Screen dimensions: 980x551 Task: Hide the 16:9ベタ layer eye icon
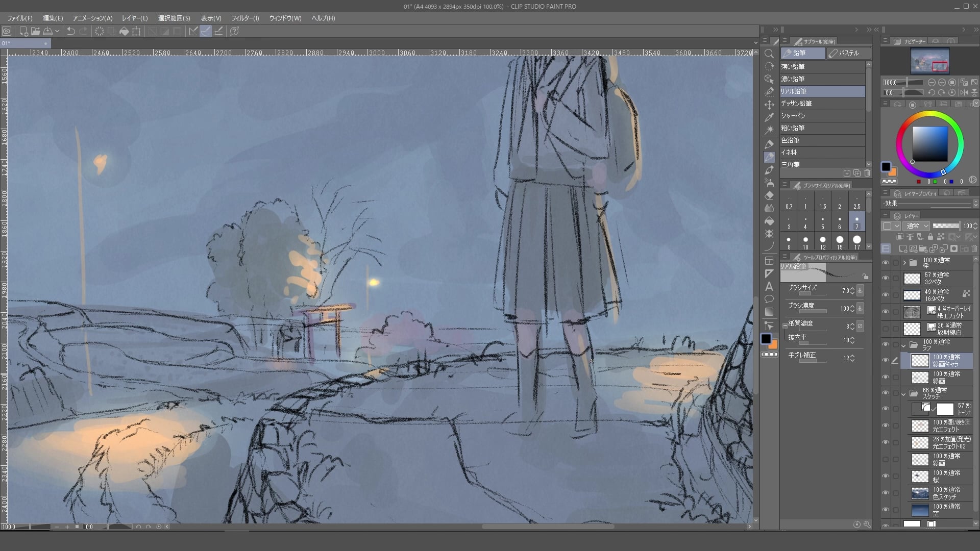(886, 295)
